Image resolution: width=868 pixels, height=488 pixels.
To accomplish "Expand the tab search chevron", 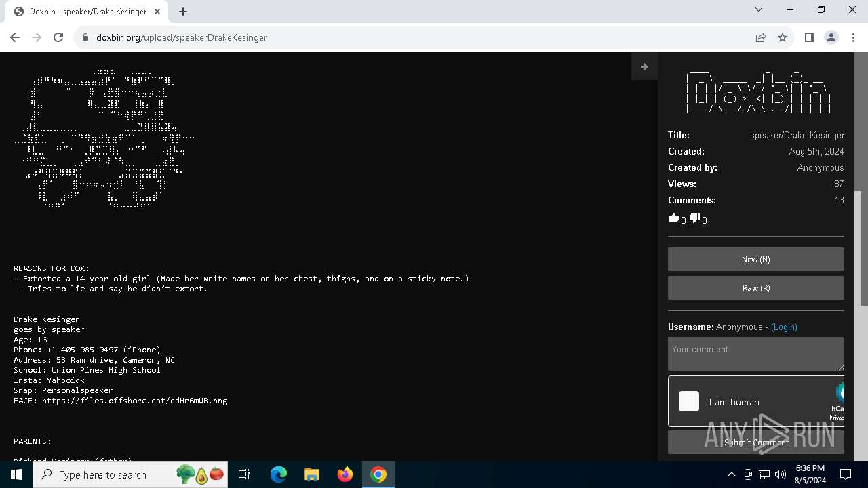I will tap(759, 9).
